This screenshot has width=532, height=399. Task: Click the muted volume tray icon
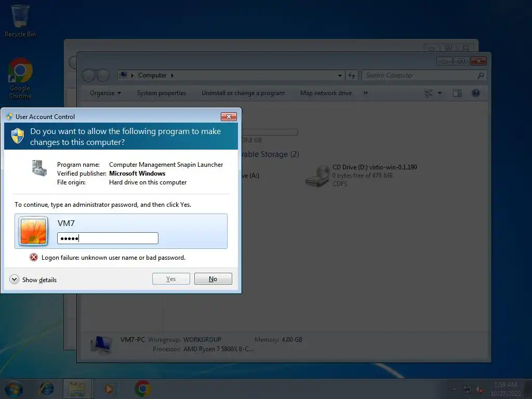tap(480, 389)
